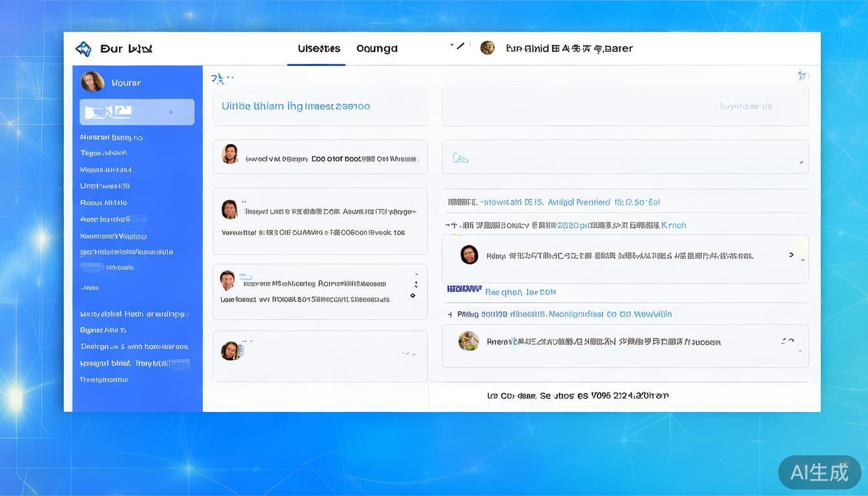
Task: Select 'Tegoe' item in the blue sidebar
Action: (x=103, y=153)
